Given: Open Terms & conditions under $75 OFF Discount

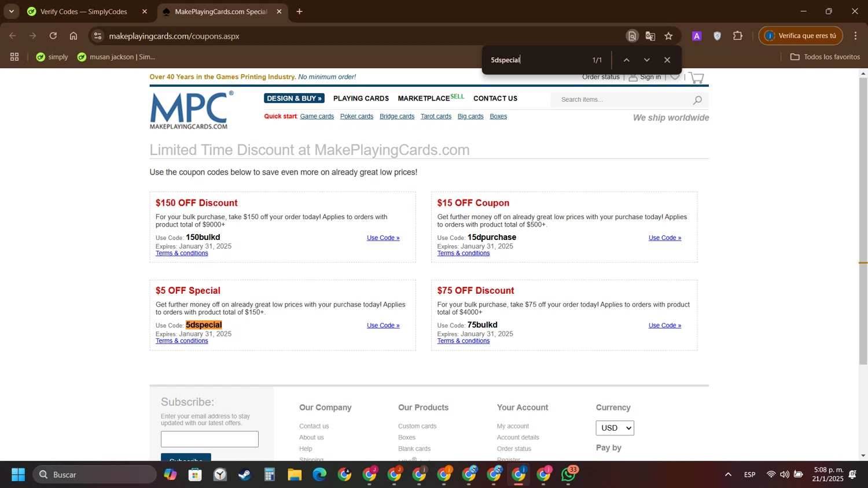Looking at the screenshot, I should (464, 341).
